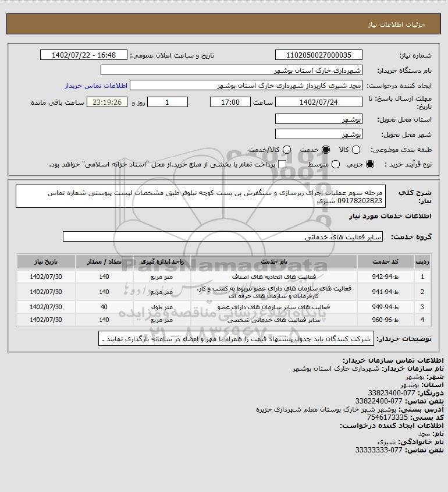The height and width of the screenshot is (492, 448).
Task: Click the کد خدمت column header
Action: point(385,261)
